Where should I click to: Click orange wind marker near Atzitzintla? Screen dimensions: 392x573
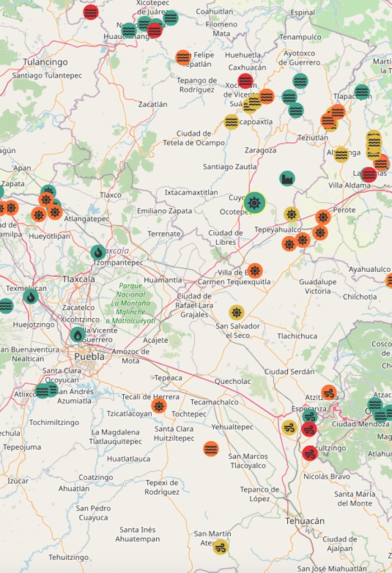[329, 393]
